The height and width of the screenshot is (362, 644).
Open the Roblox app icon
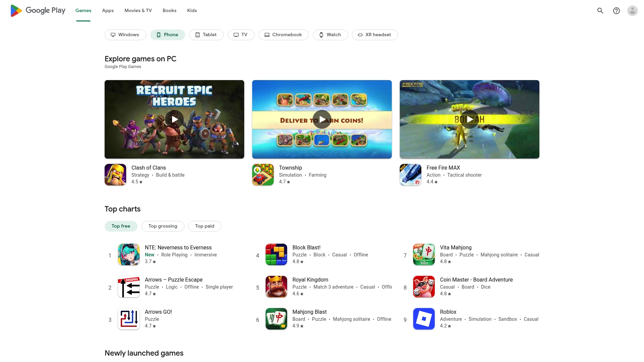[424, 319]
